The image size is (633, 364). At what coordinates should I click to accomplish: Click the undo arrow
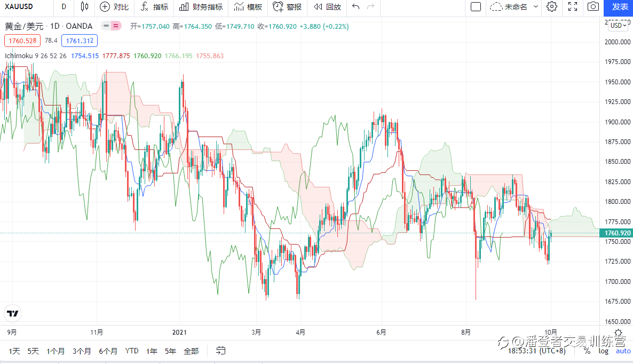click(356, 7)
